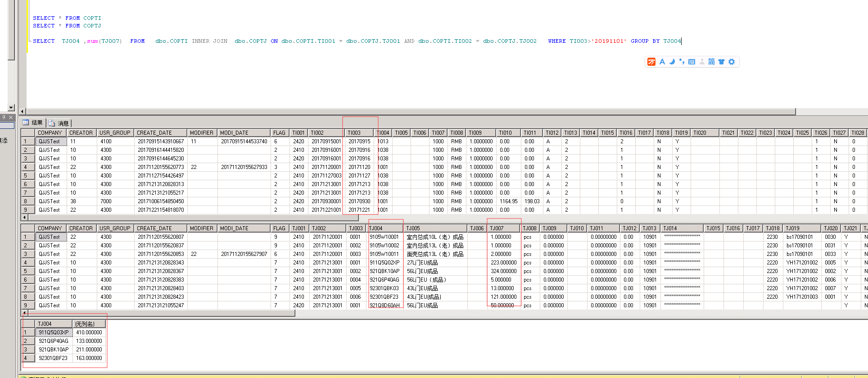Open the IME settings gear icon

click(732, 62)
